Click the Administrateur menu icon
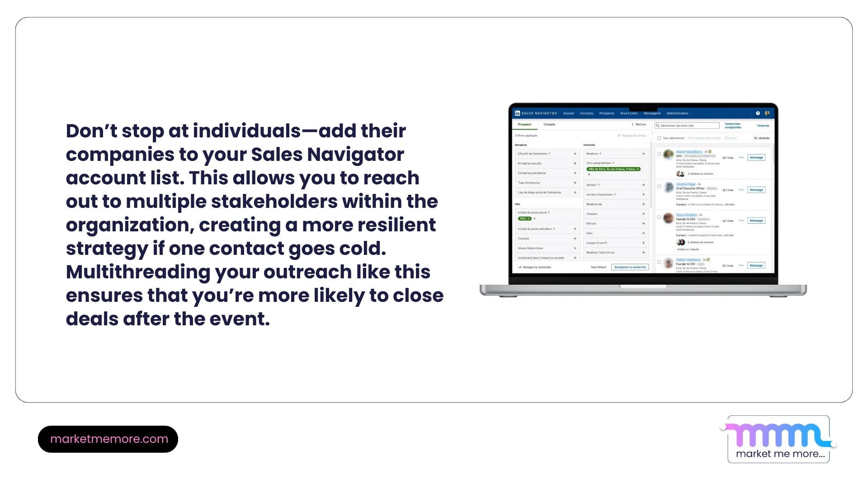This screenshot has width=868, height=488. 681,113
